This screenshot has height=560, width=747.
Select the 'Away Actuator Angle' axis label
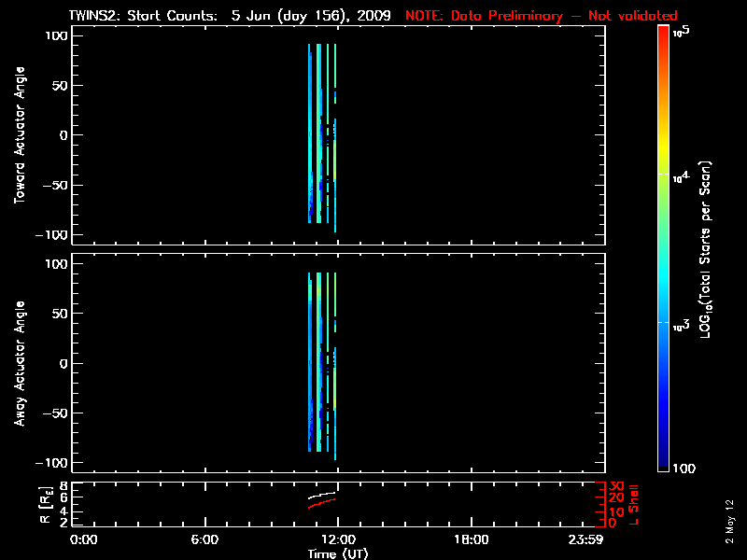pyautogui.click(x=18, y=364)
